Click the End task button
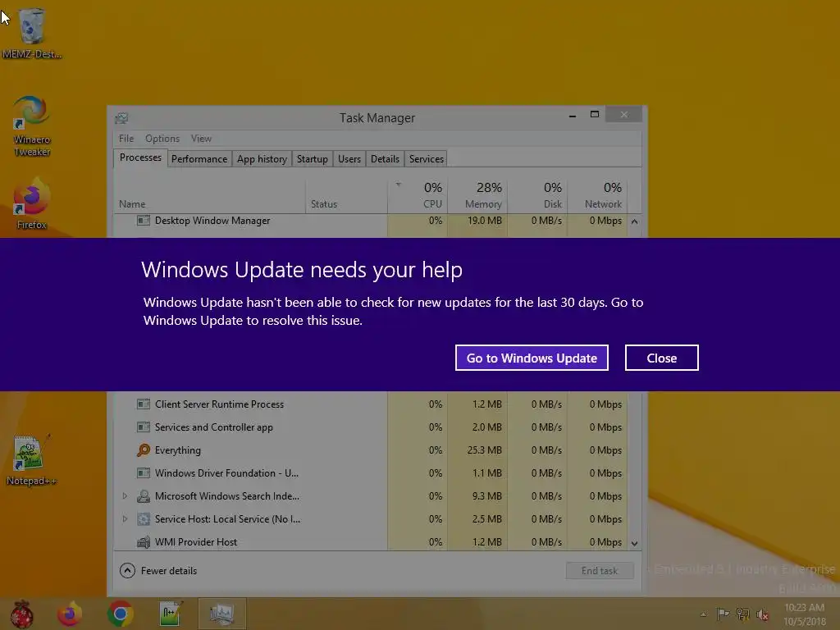This screenshot has height=630, width=840. point(600,571)
